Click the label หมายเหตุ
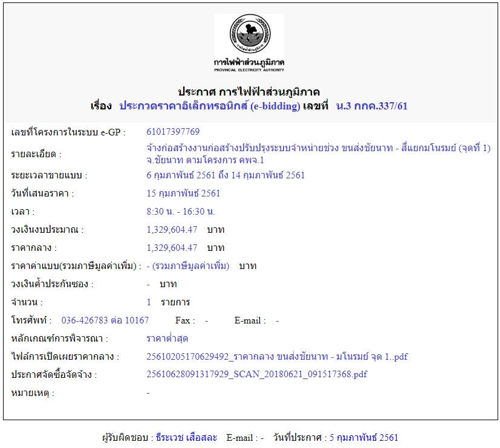The image size is (500, 448). pos(33,393)
